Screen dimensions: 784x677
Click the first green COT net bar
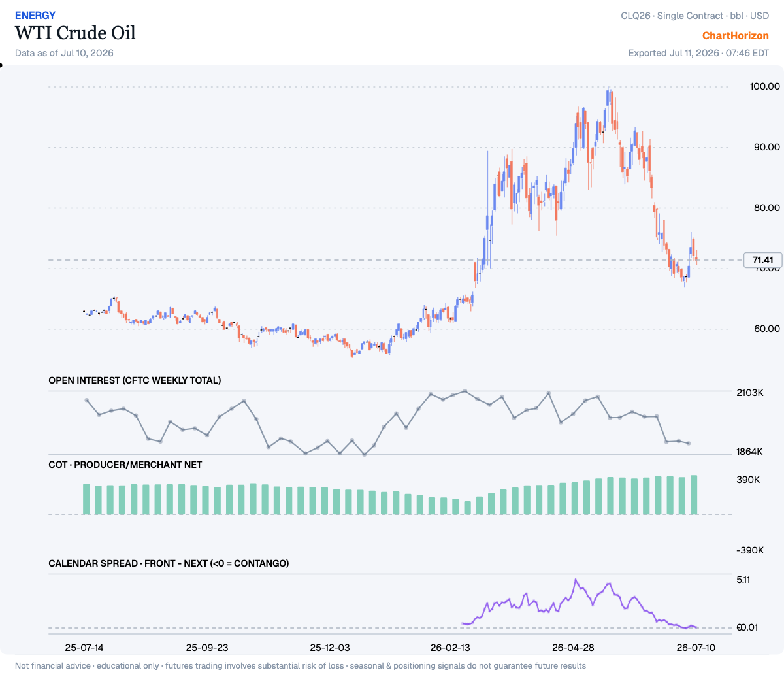click(86, 499)
